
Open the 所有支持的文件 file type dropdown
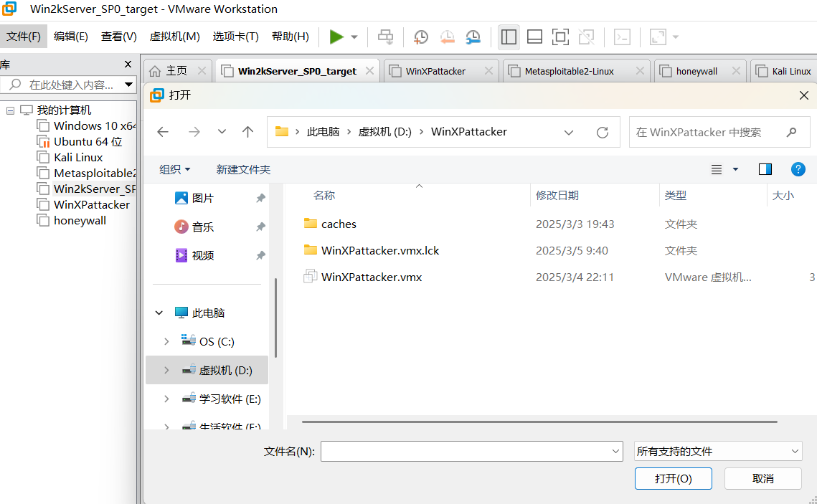[x=718, y=452]
